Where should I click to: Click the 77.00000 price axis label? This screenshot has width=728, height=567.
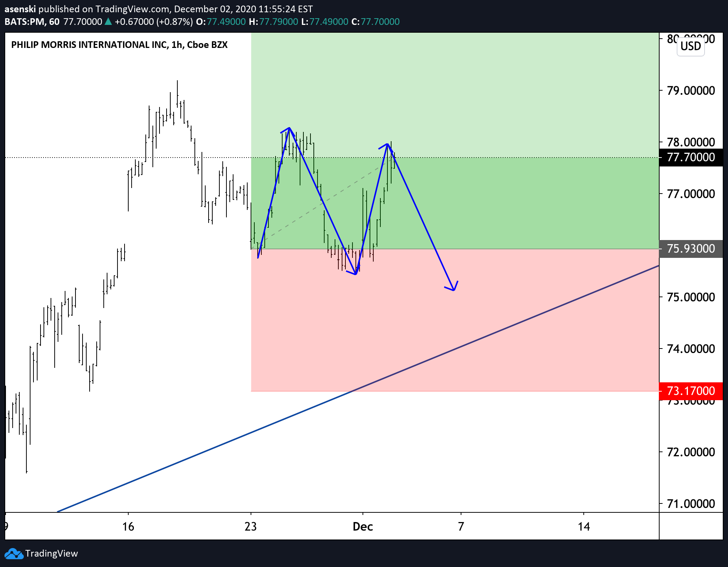coord(691,194)
